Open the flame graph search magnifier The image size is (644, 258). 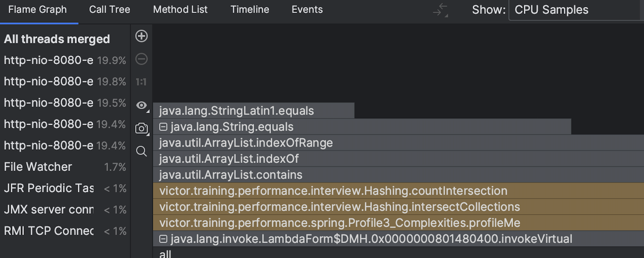coord(142,151)
